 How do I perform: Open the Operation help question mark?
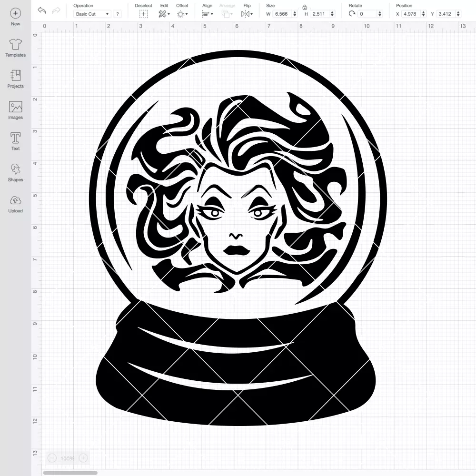tap(118, 14)
